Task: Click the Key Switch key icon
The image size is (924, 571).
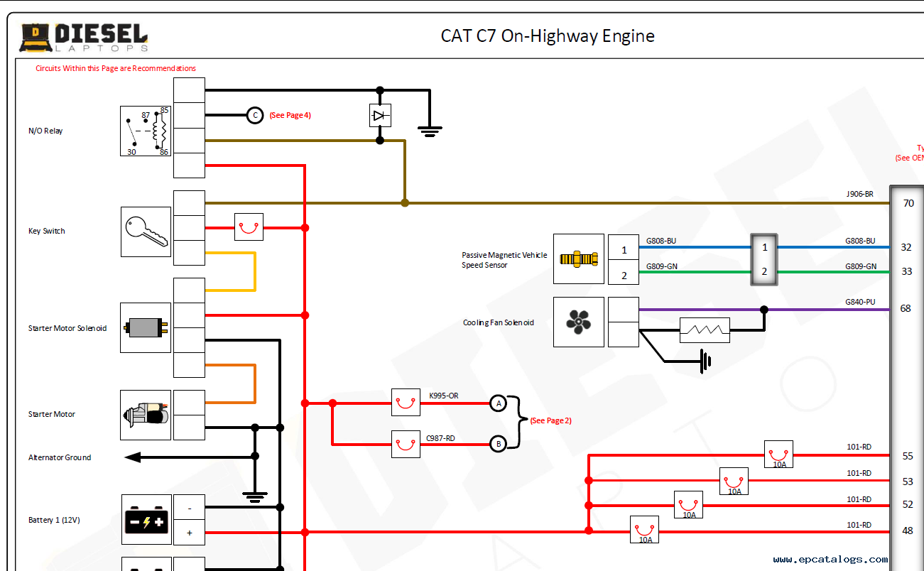Action: click(146, 232)
